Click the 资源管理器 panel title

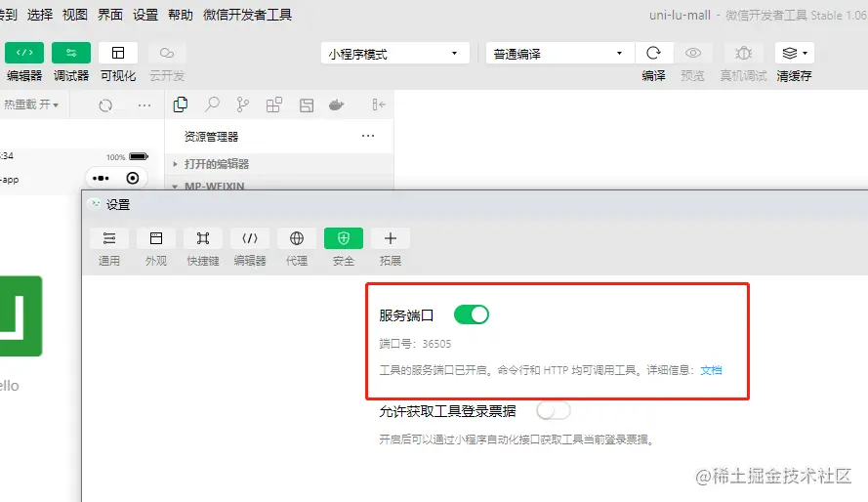tap(211, 136)
